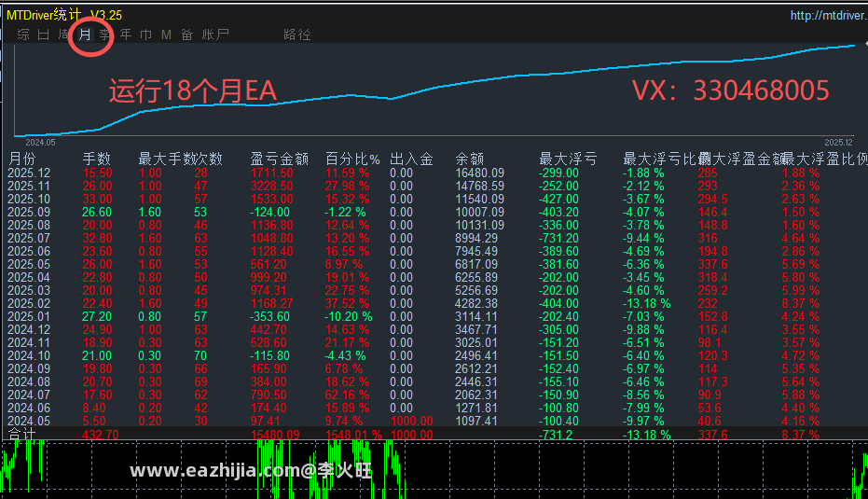The image size is (868, 499).
Task: Click percentage value -10.20 %
Action: (x=348, y=317)
